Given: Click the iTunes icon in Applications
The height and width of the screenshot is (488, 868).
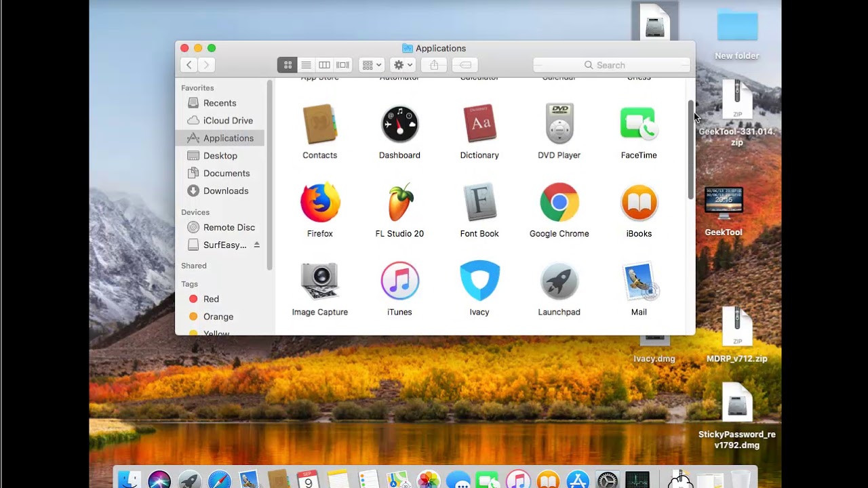Looking at the screenshot, I should [x=399, y=281].
